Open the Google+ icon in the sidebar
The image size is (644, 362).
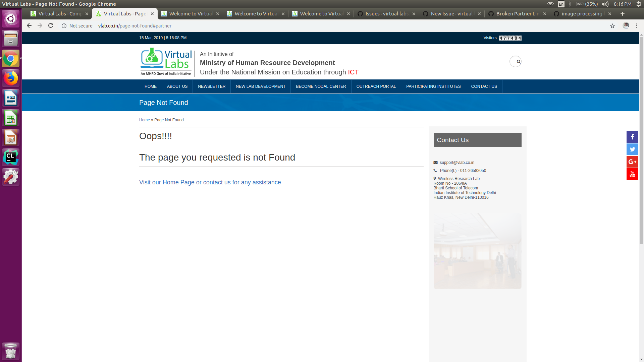(x=632, y=162)
